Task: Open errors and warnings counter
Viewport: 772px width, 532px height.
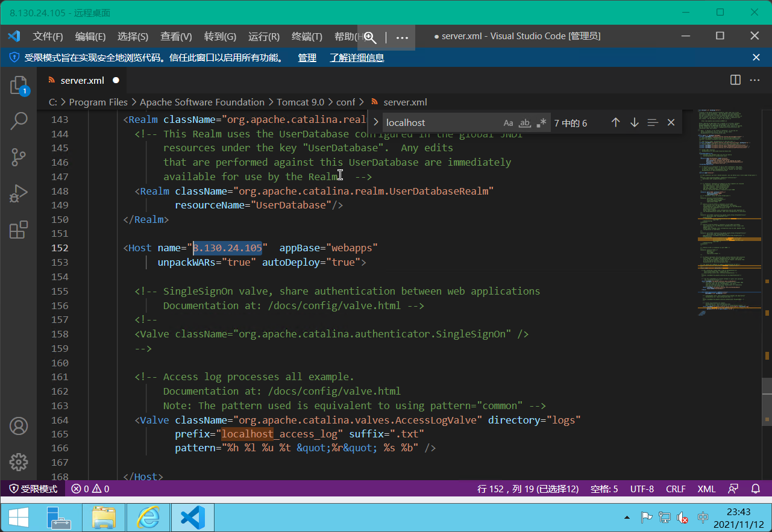Action: click(90, 489)
